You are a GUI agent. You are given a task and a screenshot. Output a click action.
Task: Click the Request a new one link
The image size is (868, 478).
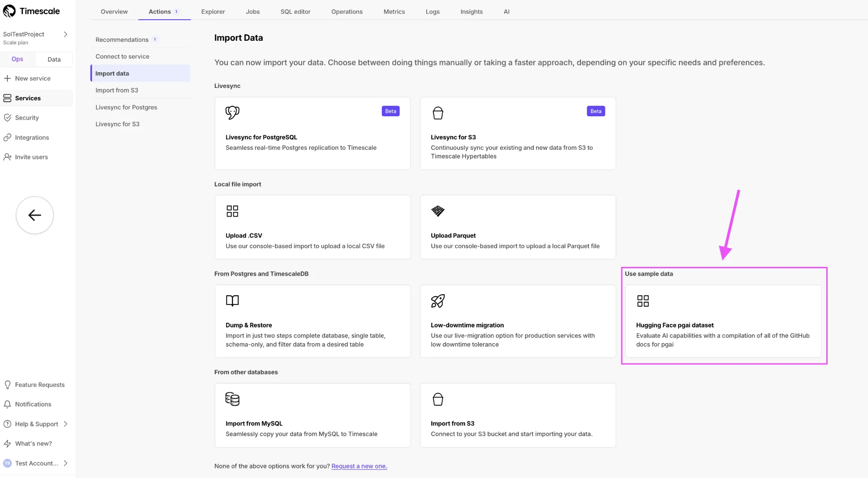coord(359,466)
